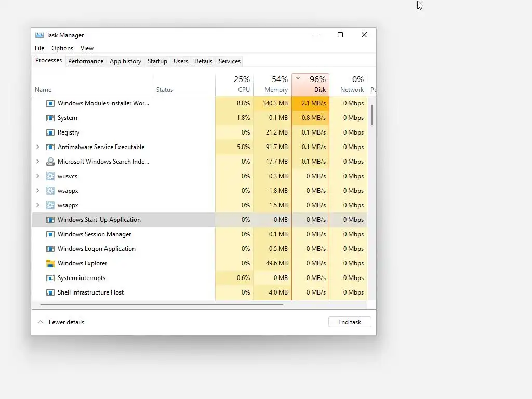Image resolution: width=532 pixels, height=399 pixels.
Task: Click the System interrupts icon
Action: pyautogui.click(x=50, y=278)
